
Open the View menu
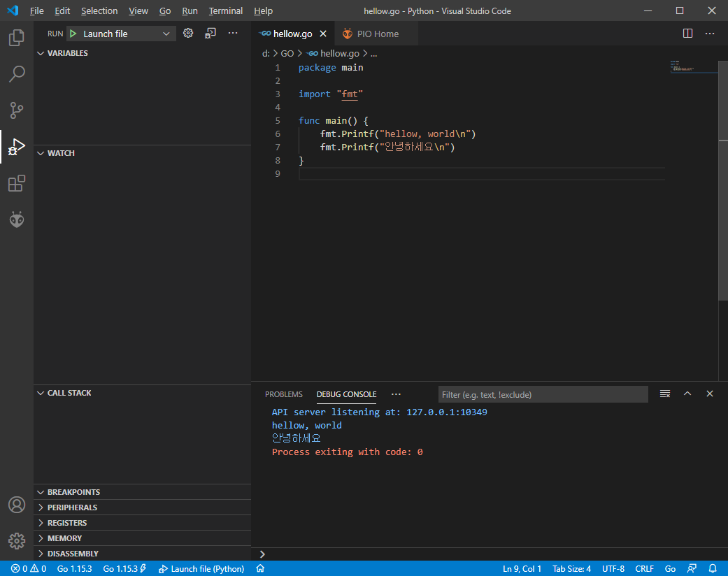(138, 10)
